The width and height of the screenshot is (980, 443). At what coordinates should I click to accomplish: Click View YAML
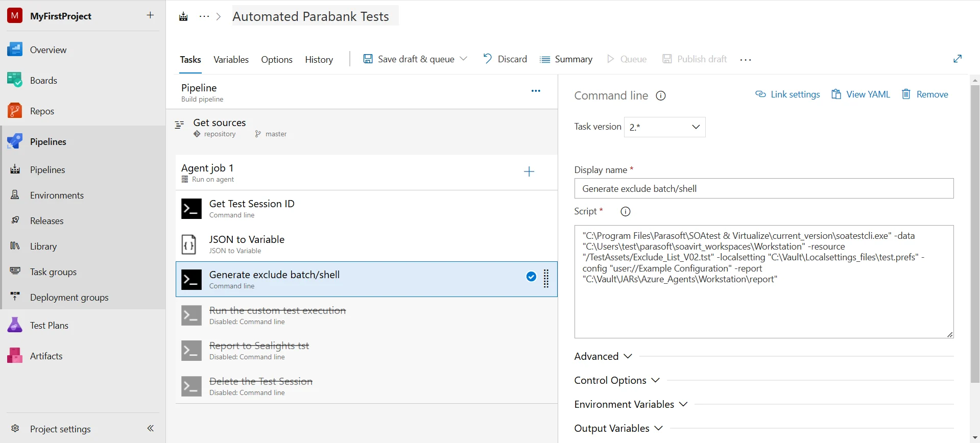pyautogui.click(x=861, y=94)
